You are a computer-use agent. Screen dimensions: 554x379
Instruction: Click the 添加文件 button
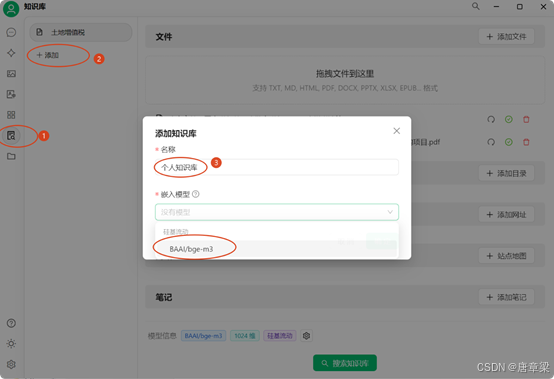(x=506, y=37)
